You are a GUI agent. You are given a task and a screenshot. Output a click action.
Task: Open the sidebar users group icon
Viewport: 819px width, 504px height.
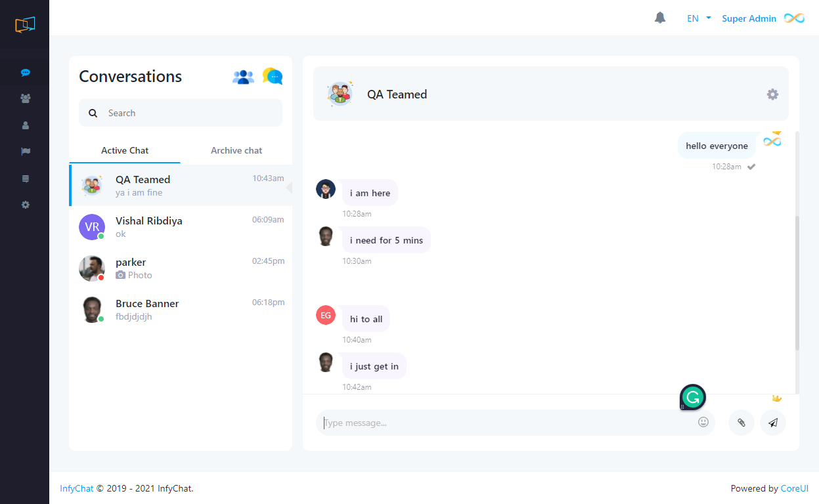tap(26, 98)
